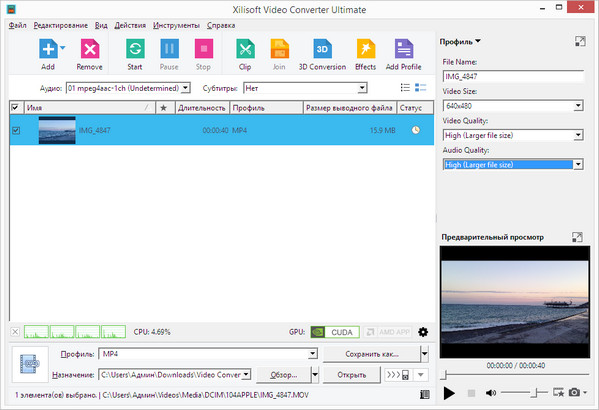The height and width of the screenshot is (410, 599).
Task: Sort by the Статус column header
Action: [x=415, y=108]
